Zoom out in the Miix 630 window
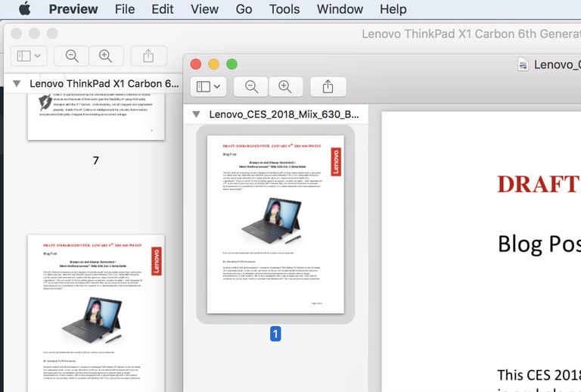The width and height of the screenshot is (581, 392). coord(251,87)
